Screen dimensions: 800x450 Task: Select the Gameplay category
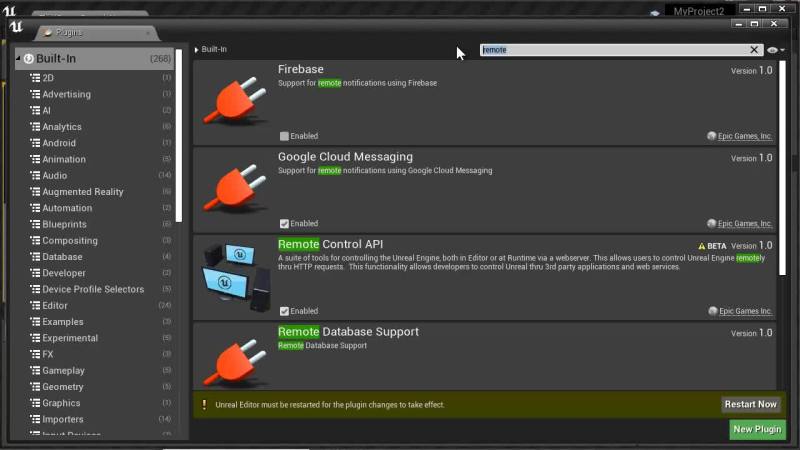tap(63, 370)
